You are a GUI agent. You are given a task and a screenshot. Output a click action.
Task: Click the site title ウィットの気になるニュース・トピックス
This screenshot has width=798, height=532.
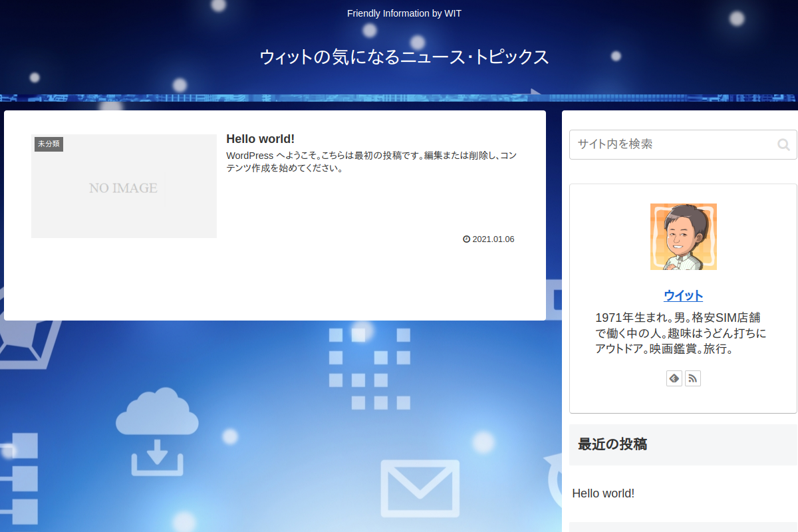pos(404,57)
